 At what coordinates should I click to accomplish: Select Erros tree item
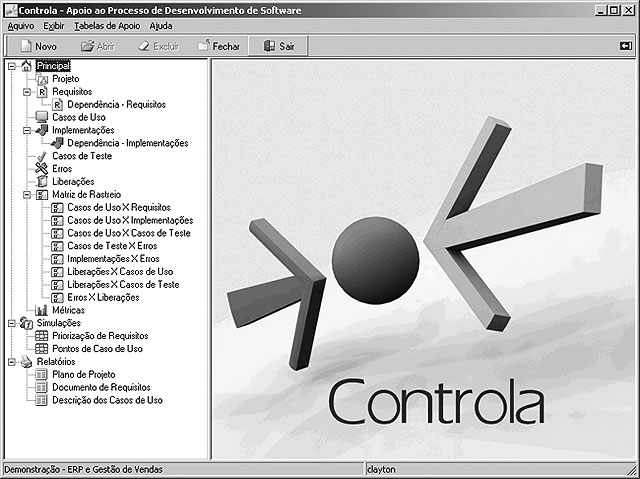tap(62, 169)
